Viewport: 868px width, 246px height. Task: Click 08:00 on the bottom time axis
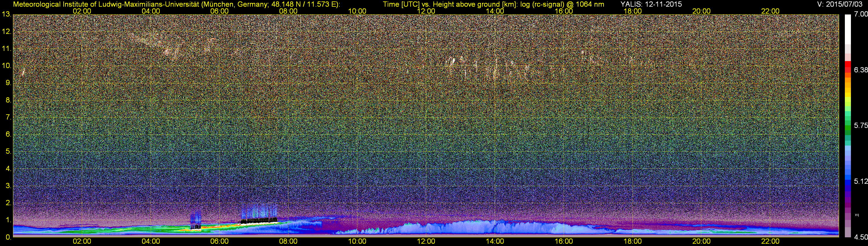pos(288,242)
